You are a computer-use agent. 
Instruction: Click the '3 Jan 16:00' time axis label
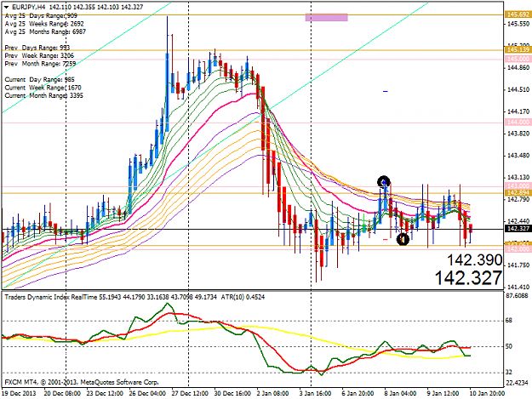coord(315,393)
